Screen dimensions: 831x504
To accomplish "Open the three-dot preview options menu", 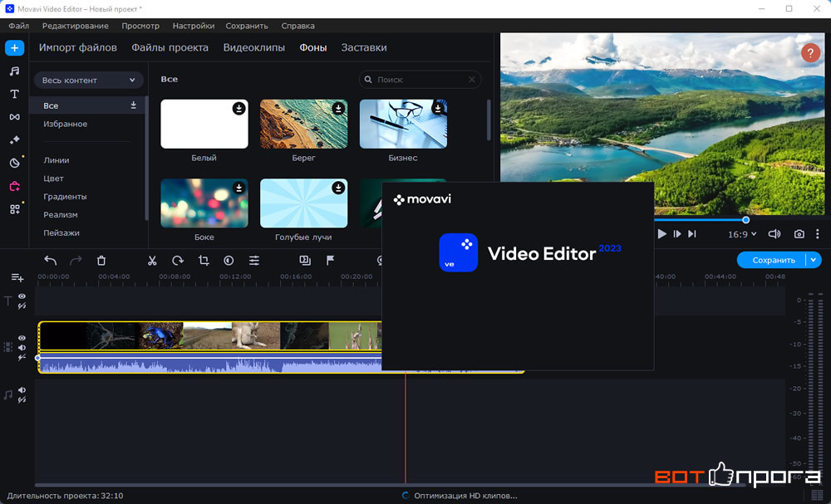I will (x=817, y=234).
